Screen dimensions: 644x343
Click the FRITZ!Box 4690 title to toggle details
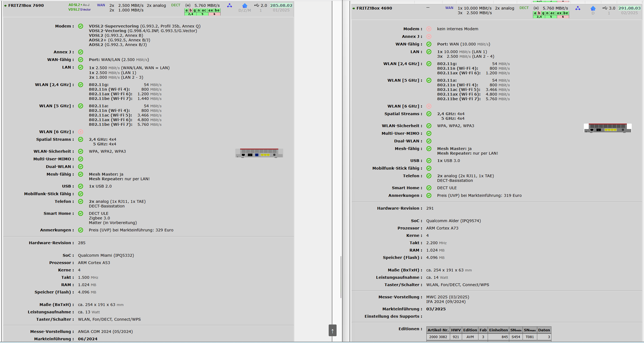click(x=374, y=8)
